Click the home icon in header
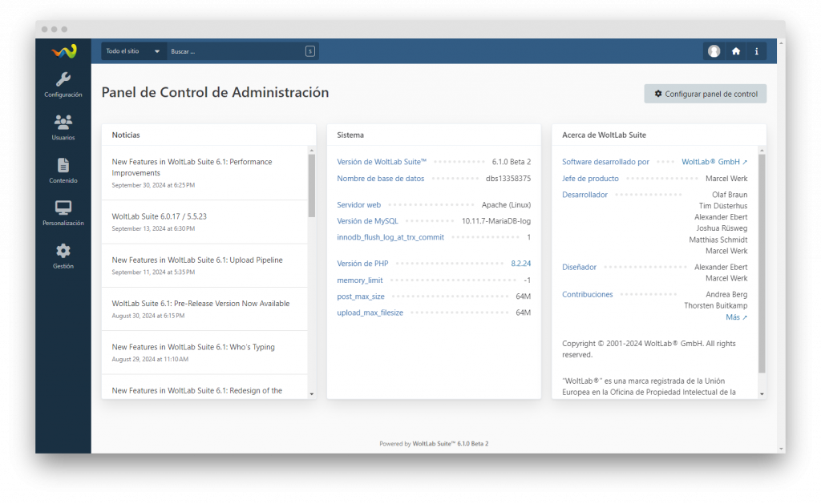Screen dimensions: 821x504 735,51
